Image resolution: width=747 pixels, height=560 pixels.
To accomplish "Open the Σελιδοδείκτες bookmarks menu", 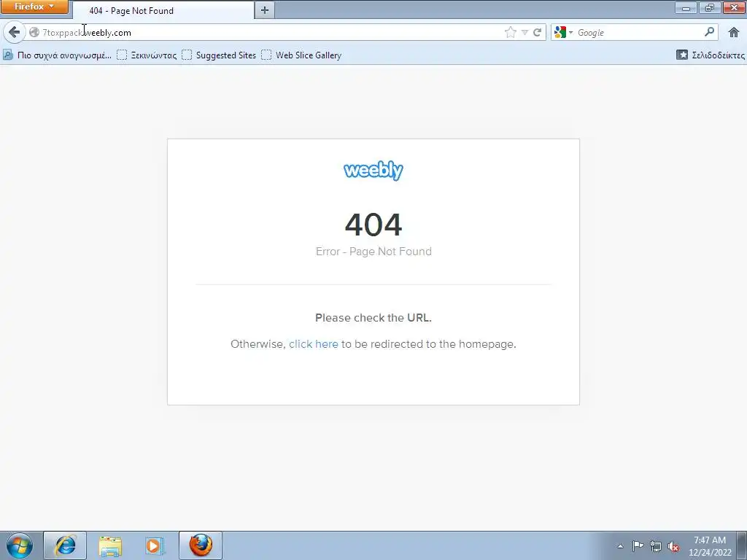I will pos(711,55).
